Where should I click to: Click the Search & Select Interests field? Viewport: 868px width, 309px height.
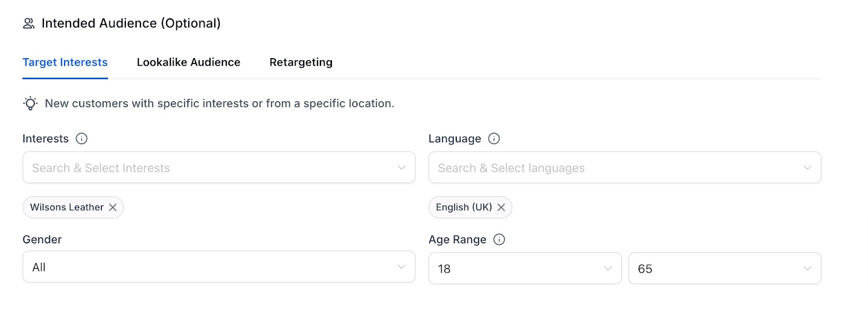206,168
